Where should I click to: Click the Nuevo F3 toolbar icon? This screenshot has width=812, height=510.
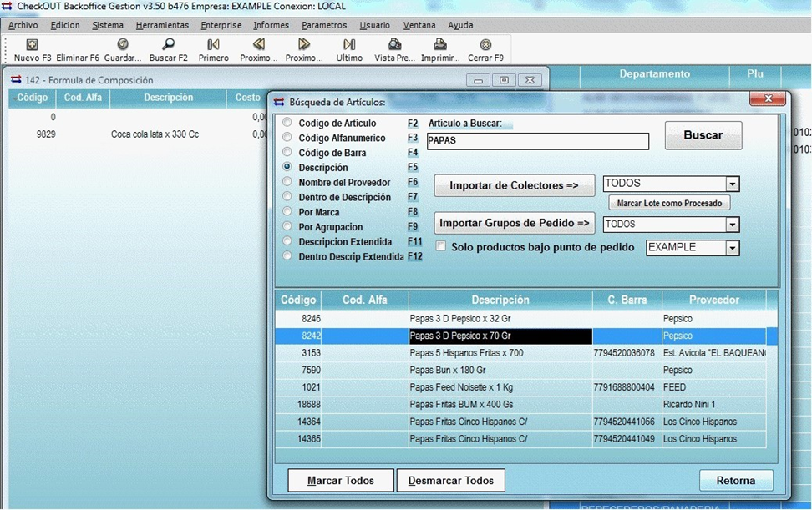coord(32,44)
